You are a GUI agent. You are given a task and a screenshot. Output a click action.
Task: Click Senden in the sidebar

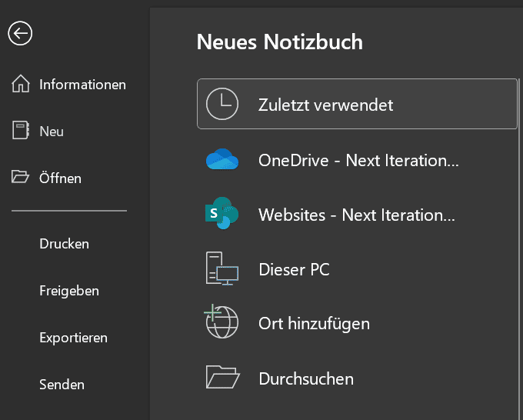62,385
